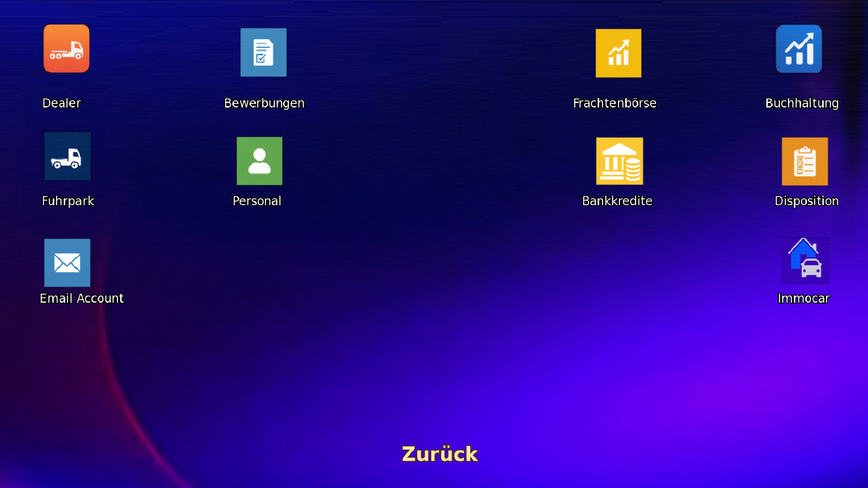Select the Dealer text label

61,103
